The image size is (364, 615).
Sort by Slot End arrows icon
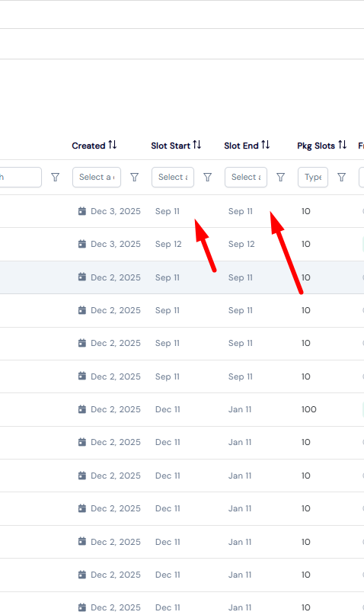click(266, 145)
